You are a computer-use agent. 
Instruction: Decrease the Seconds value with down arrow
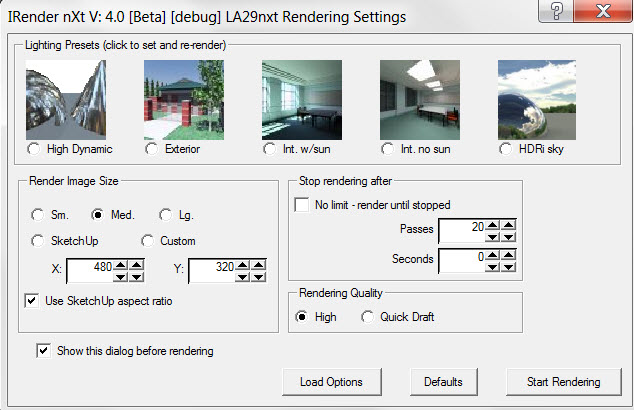coord(492,265)
